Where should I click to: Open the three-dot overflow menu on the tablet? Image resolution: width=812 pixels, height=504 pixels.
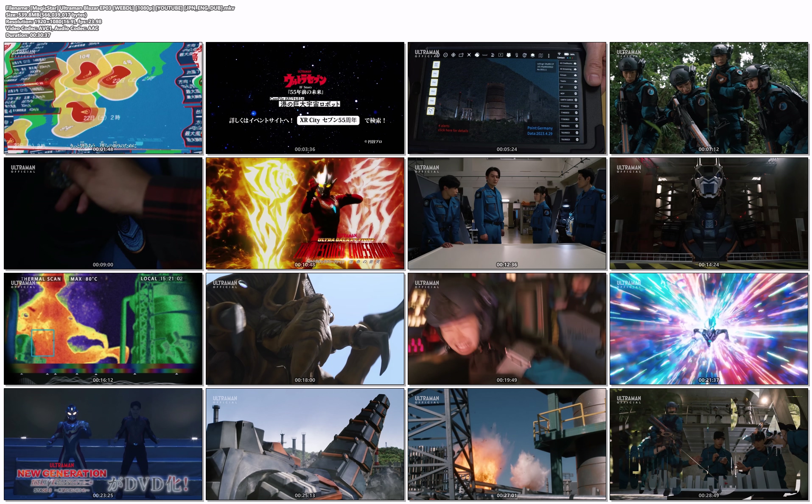tap(549, 56)
